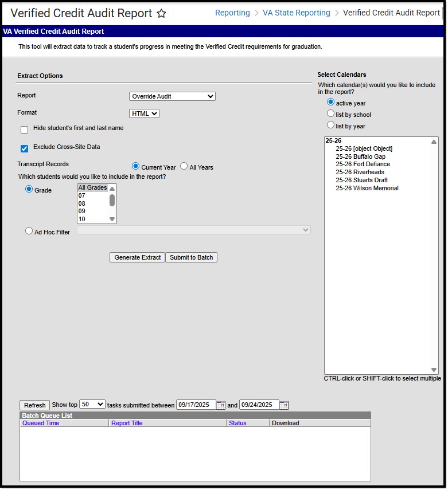
Task: Click the grade list down arrow
Action: 112,219
